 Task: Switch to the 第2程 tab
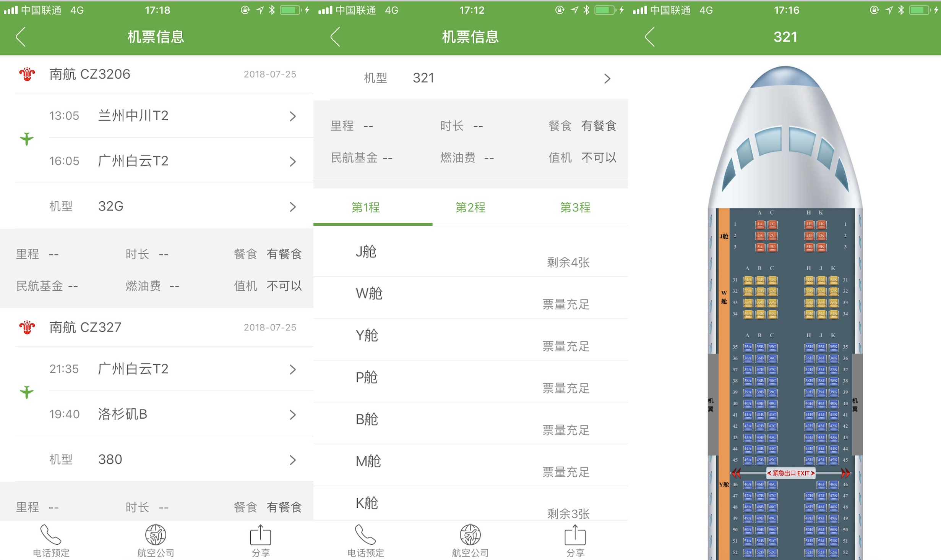[470, 207]
